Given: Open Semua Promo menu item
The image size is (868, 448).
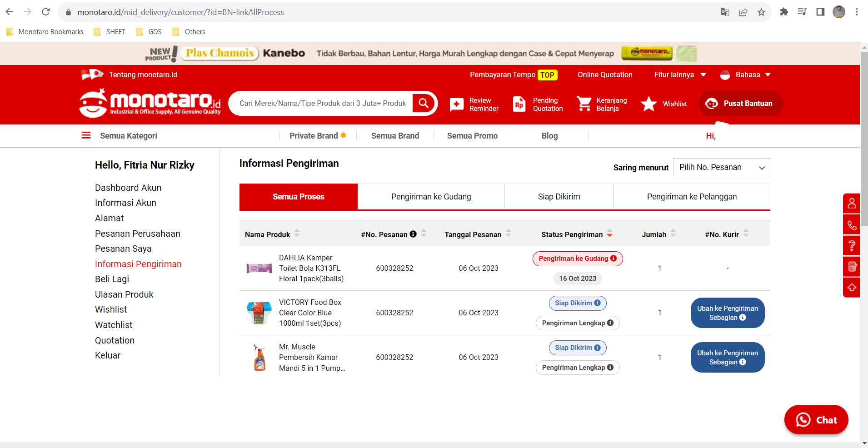Looking at the screenshot, I should pos(472,135).
